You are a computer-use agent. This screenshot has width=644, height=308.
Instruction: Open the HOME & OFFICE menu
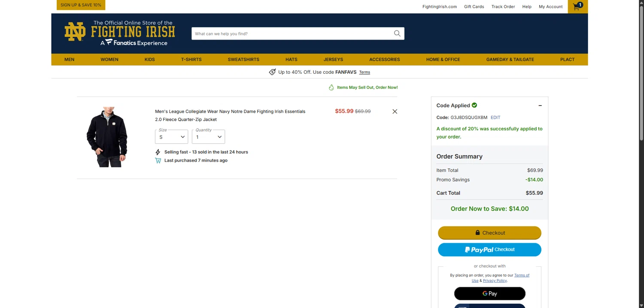pos(443,60)
